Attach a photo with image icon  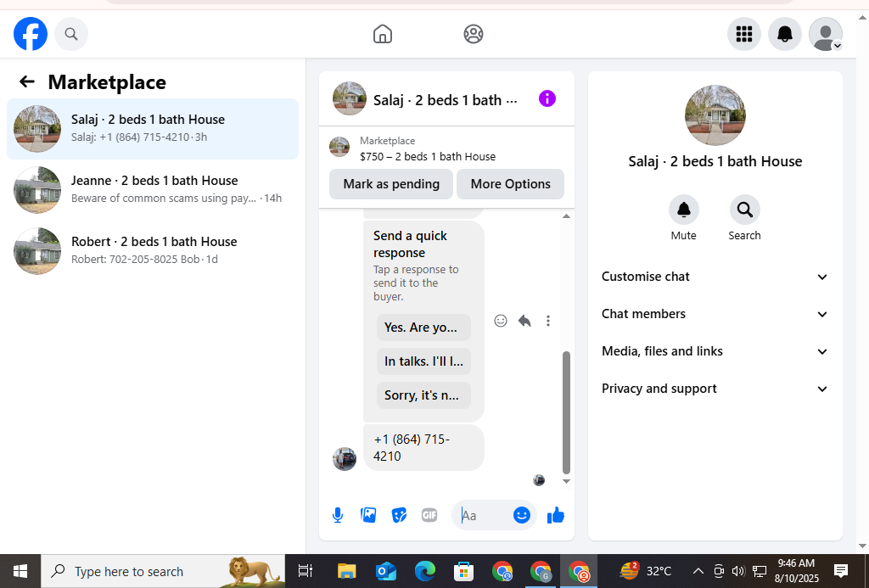coord(368,515)
